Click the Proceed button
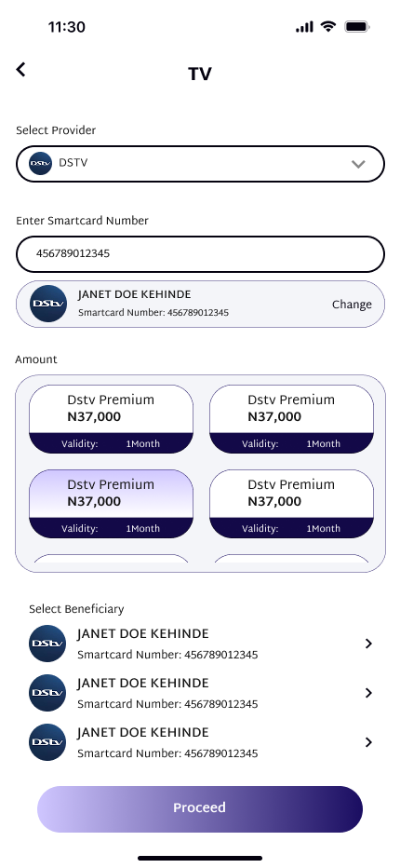This screenshot has height=868, width=400. tap(200, 808)
